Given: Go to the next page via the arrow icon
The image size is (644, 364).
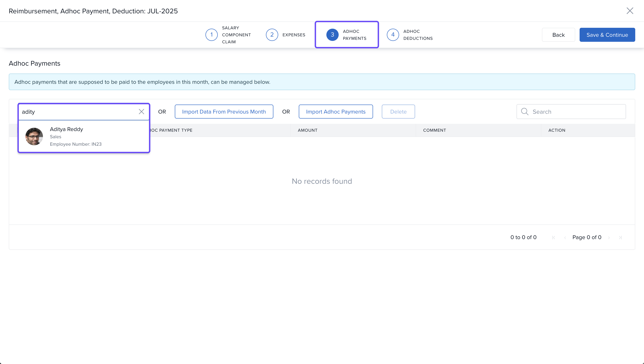Looking at the screenshot, I should 609,238.
